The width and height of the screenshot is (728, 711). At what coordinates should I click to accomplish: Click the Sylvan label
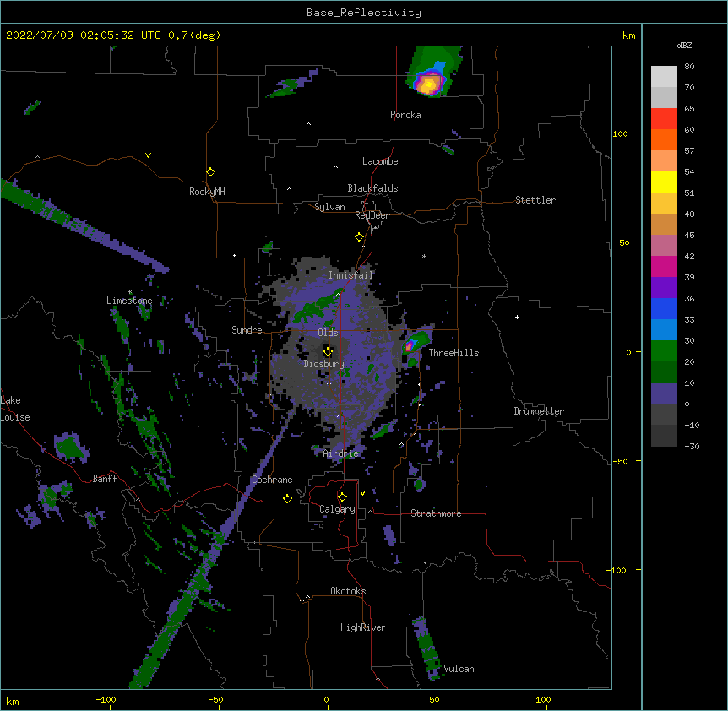(x=329, y=207)
